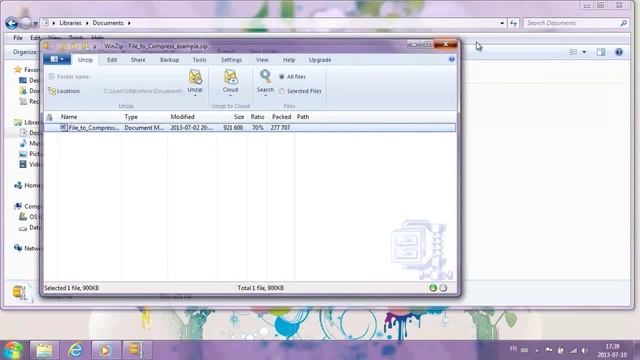
Task: Click the Explorer search magnifier icon
Action: coord(623,23)
